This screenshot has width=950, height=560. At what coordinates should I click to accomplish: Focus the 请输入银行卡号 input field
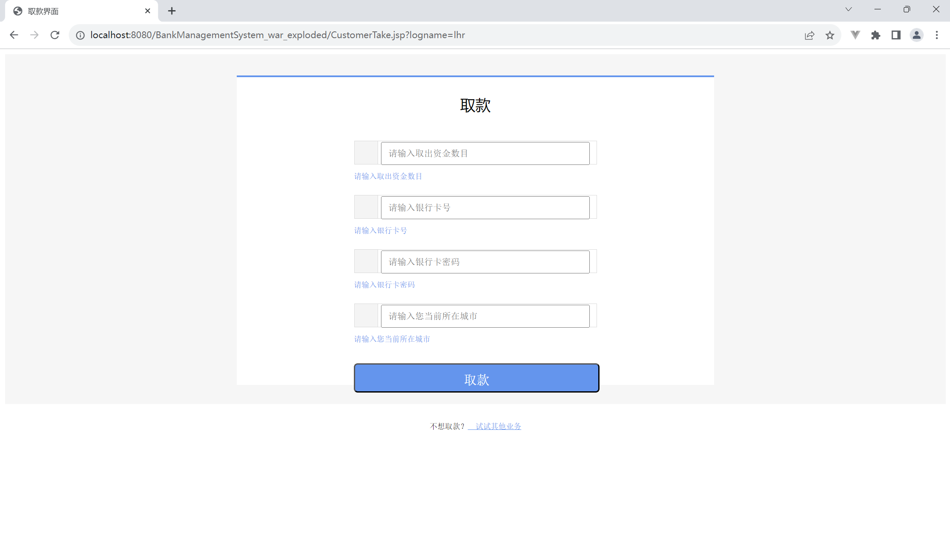(485, 208)
